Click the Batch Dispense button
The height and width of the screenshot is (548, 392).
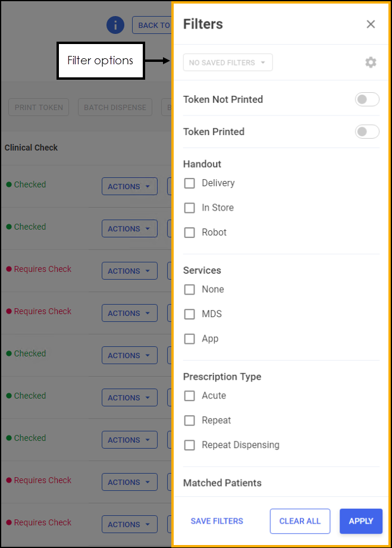[115, 108]
